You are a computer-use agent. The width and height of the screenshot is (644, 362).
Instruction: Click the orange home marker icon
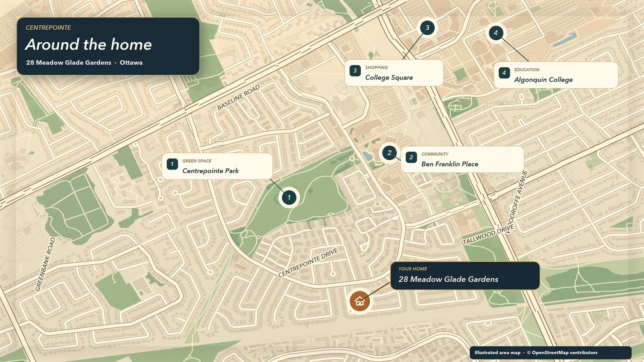point(360,301)
